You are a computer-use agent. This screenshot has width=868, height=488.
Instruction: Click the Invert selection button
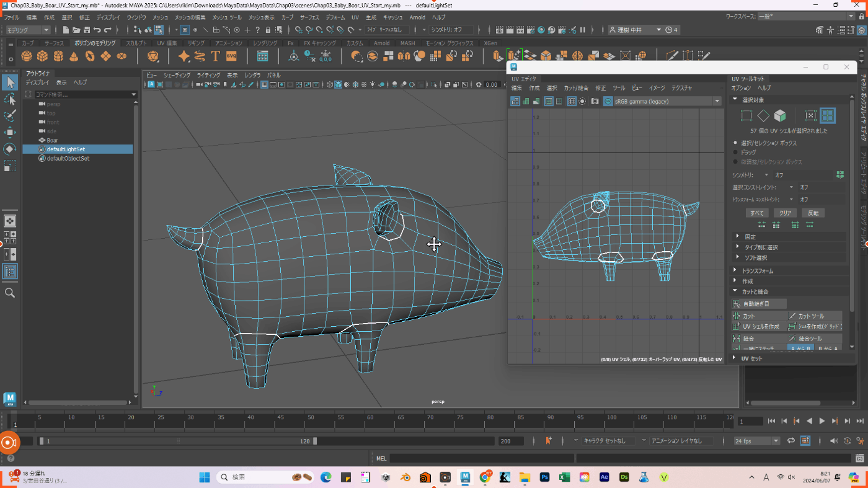click(x=813, y=213)
